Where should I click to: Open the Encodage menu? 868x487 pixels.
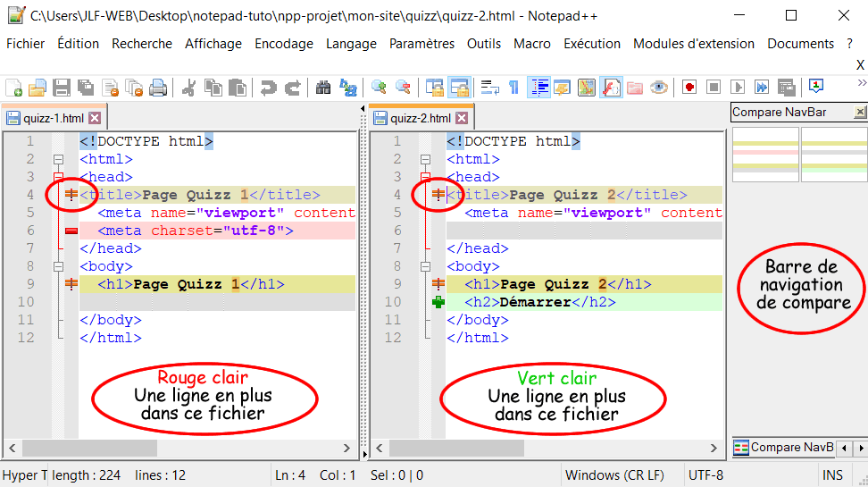click(x=284, y=44)
